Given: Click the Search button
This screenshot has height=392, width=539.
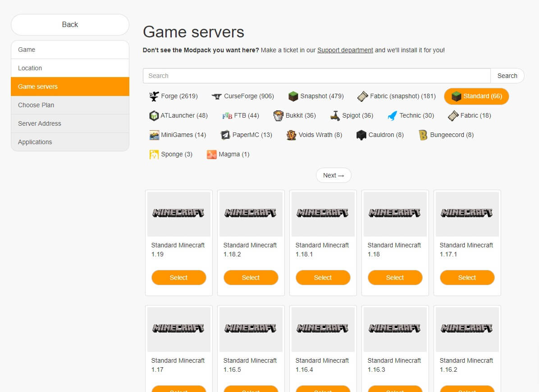Looking at the screenshot, I should tap(507, 76).
